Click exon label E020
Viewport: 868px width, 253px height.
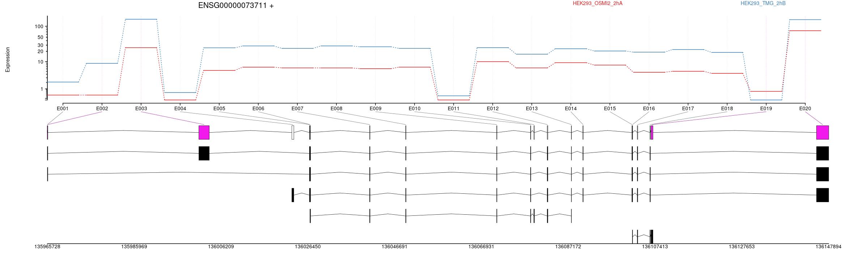pyautogui.click(x=805, y=108)
